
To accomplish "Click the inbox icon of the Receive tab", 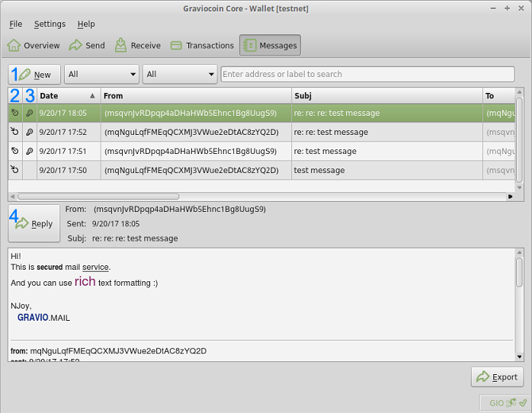I will pyautogui.click(x=120, y=45).
